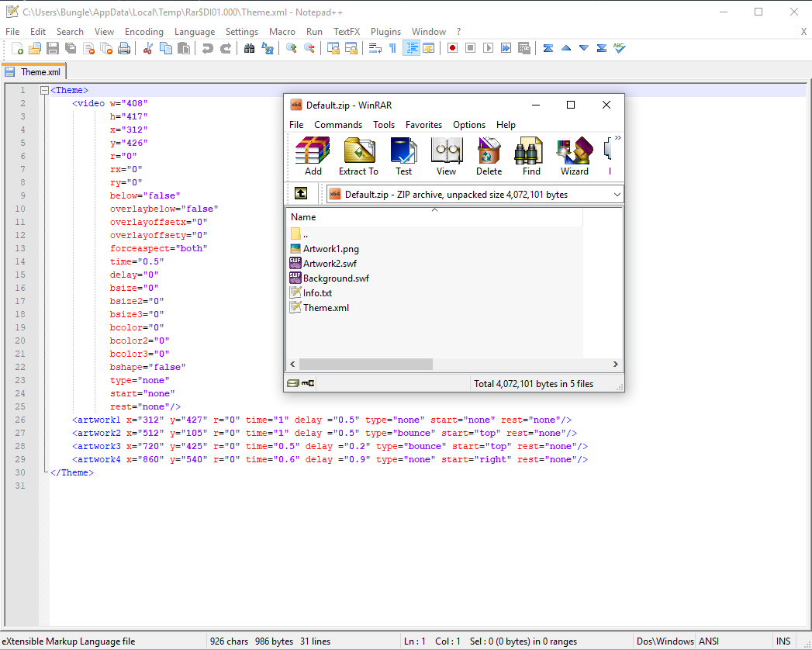Open the archive path dropdown in WinRAR

pos(617,195)
